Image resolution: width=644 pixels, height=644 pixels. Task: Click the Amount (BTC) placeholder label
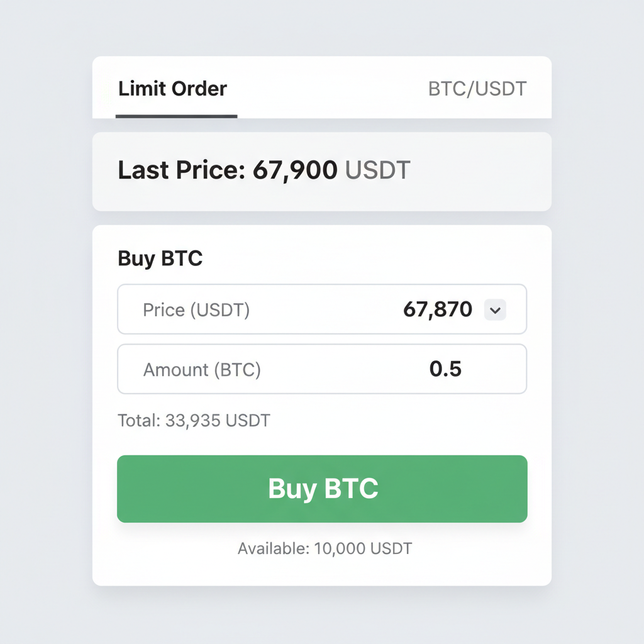(203, 370)
